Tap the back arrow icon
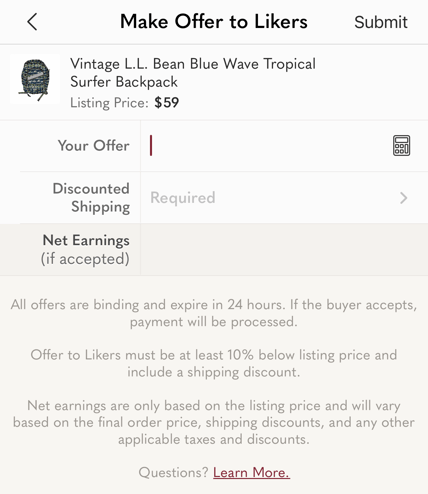Viewport: 428px width, 494px height. pyautogui.click(x=32, y=22)
